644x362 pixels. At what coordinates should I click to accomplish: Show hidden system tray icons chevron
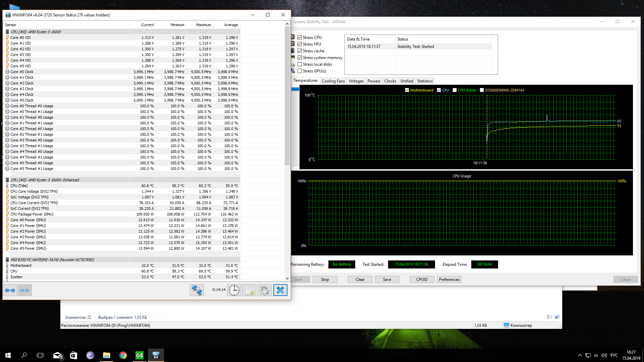(580, 355)
